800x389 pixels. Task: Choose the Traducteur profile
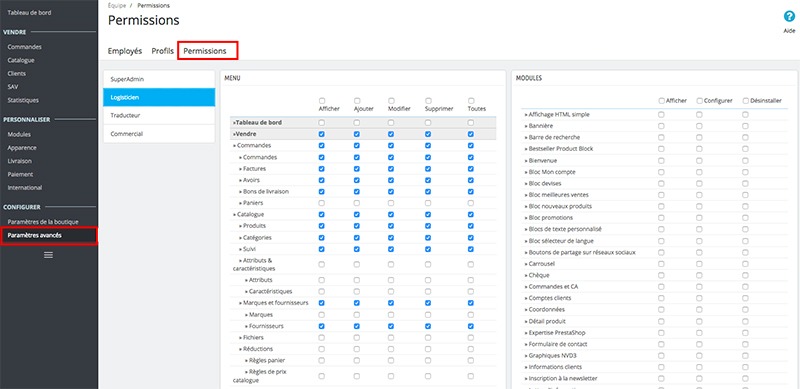coord(159,115)
